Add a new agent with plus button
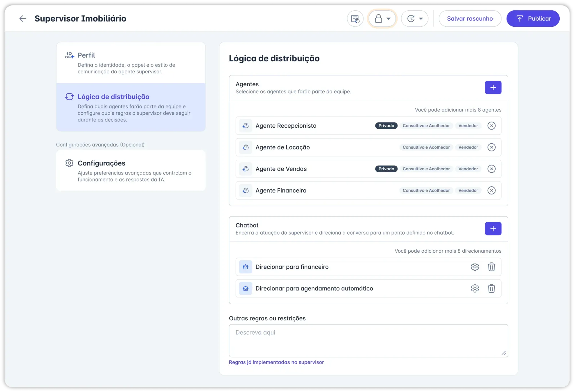The width and height of the screenshot is (574, 392). pos(493,87)
